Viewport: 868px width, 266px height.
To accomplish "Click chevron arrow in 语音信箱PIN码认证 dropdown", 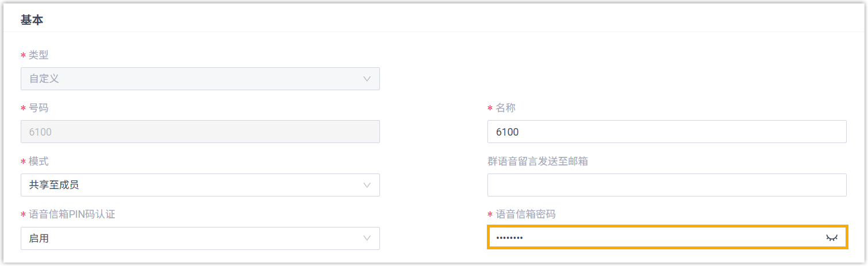I will [367, 238].
